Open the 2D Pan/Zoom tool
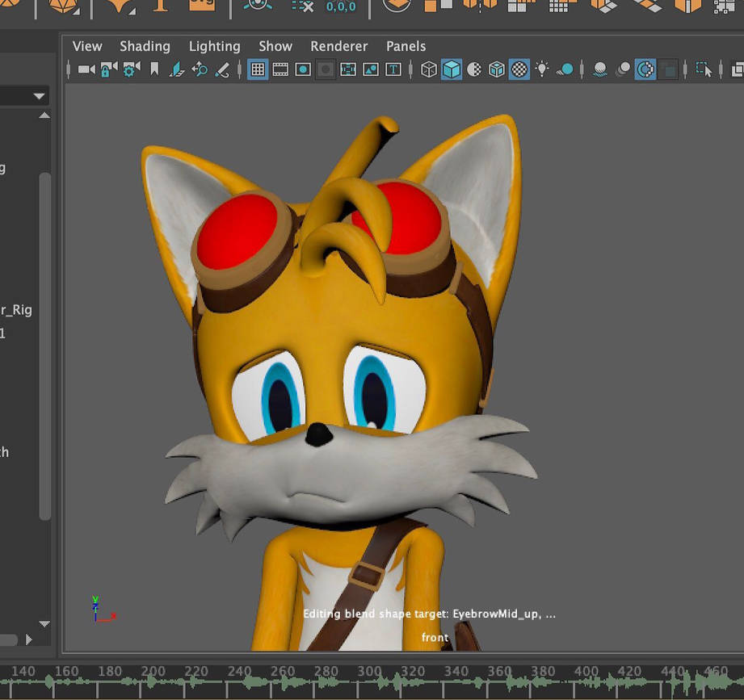The height and width of the screenshot is (700, 744). tap(200, 69)
